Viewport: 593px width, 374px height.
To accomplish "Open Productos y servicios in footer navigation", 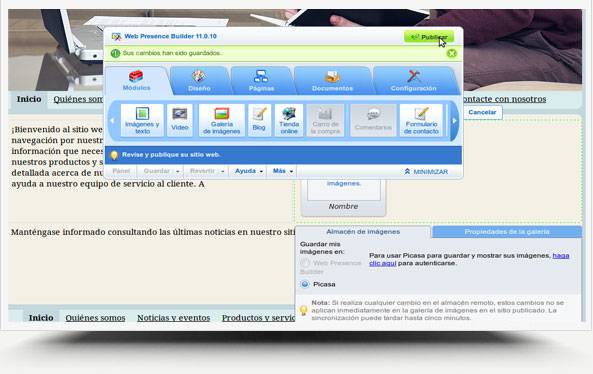I will 258,318.
